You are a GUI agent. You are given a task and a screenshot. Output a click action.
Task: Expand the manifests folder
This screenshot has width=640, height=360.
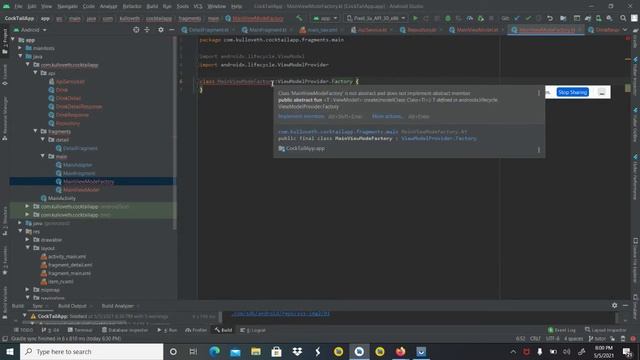pos(20,48)
